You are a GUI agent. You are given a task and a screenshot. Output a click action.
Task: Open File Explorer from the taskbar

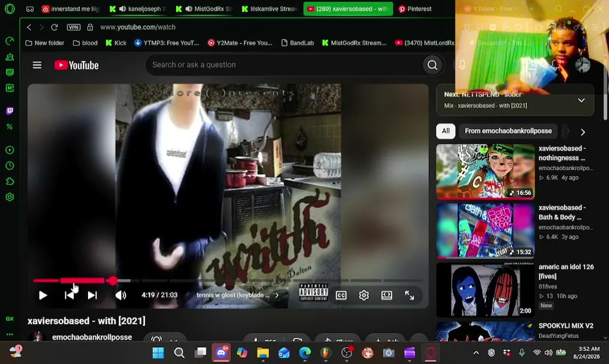coord(263,352)
